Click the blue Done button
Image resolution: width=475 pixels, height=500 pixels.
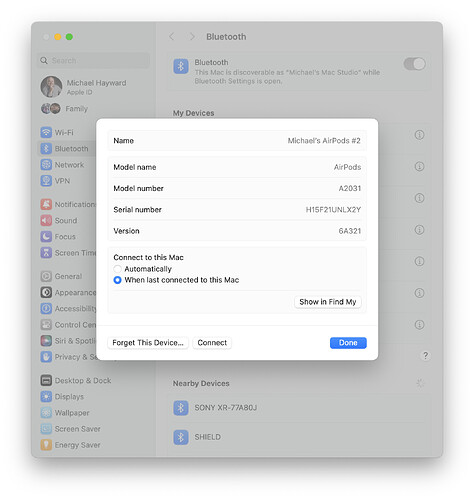[348, 343]
